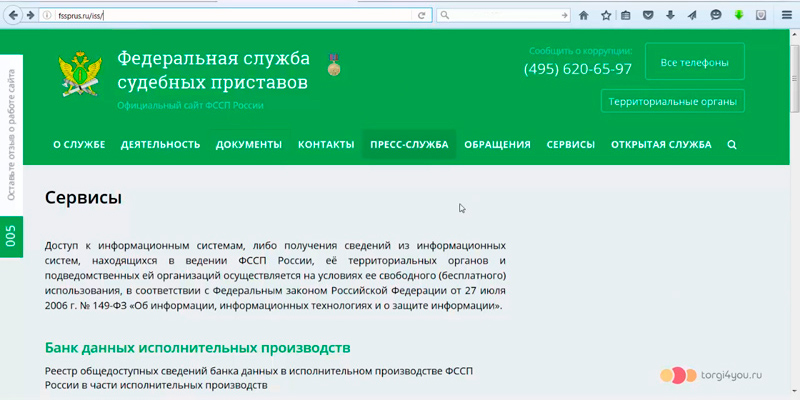Click the green download extension arrow
Image resolution: width=800 pixels, height=400 pixels.
pos(739,15)
